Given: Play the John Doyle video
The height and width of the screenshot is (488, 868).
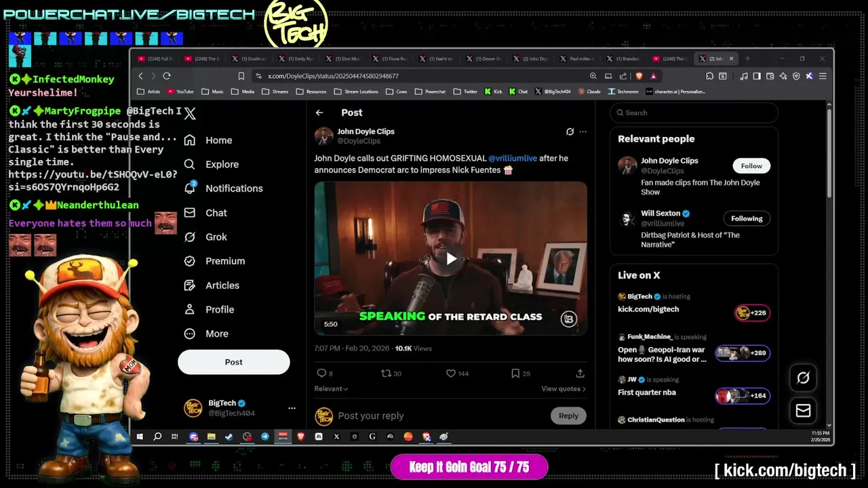Looking at the screenshot, I should pyautogui.click(x=451, y=258).
